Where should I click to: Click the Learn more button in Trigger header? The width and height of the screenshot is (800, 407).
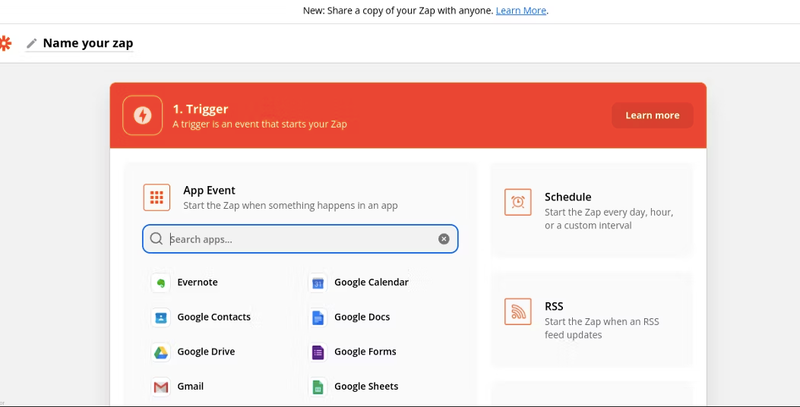tap(653, 115)
